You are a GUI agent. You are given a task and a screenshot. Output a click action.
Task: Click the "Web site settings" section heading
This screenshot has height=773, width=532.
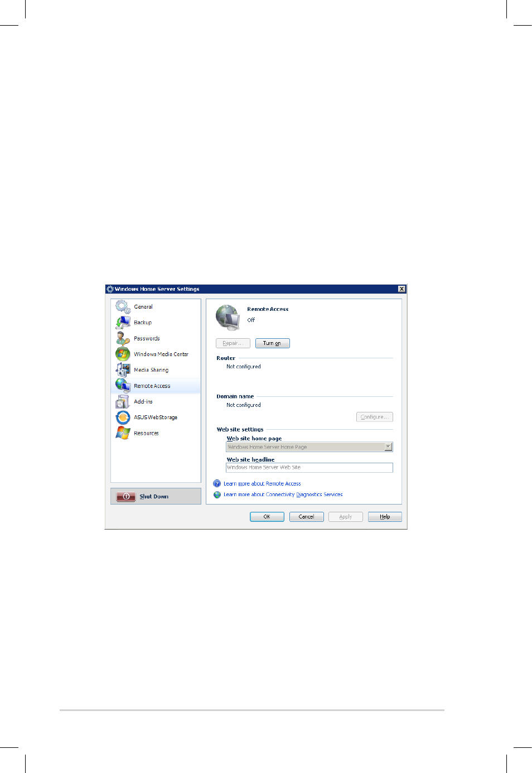(x=240, y=430)
